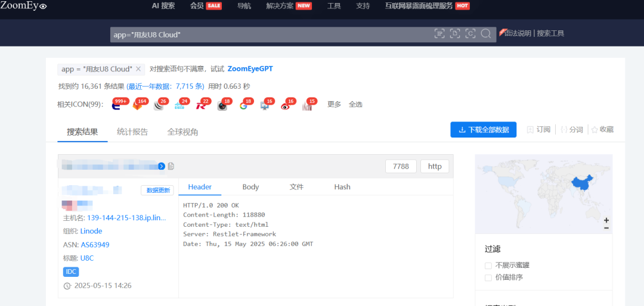Click the Server: Restlet-Framework header line
This screenshot has width=644, height=306.
tap(230, 234)
